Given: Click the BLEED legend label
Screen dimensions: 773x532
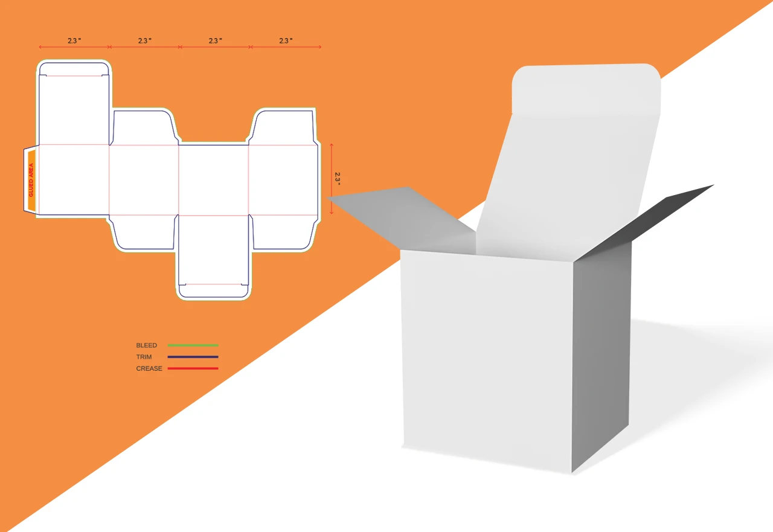Looking at the screenshot, I should tap(146, 345).
